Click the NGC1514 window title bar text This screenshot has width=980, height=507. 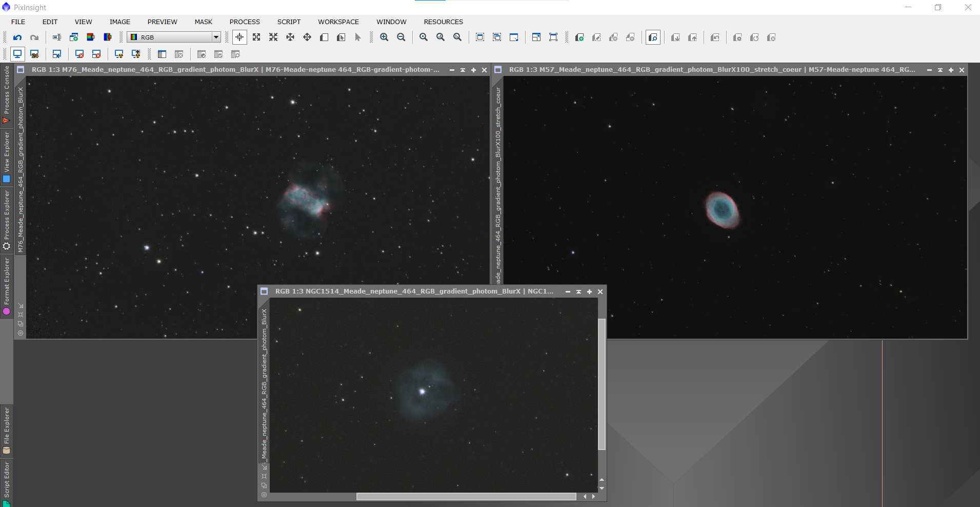point(414,291)
